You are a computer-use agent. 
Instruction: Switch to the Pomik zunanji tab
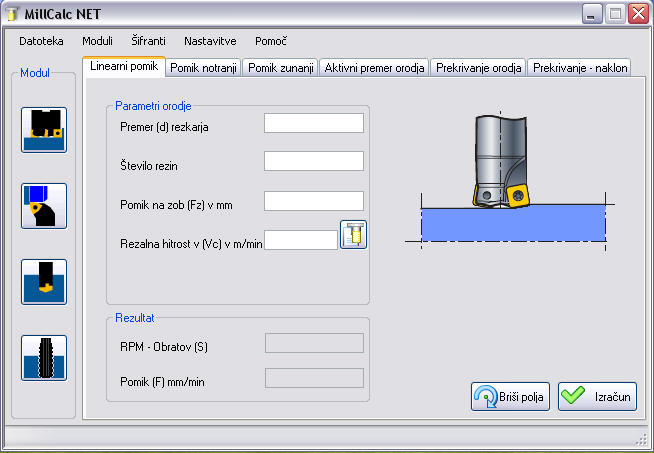(x=281, y=68)
